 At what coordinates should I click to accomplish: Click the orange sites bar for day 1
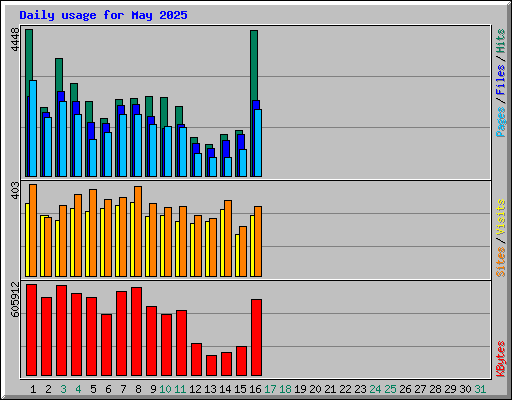point(33,230)
